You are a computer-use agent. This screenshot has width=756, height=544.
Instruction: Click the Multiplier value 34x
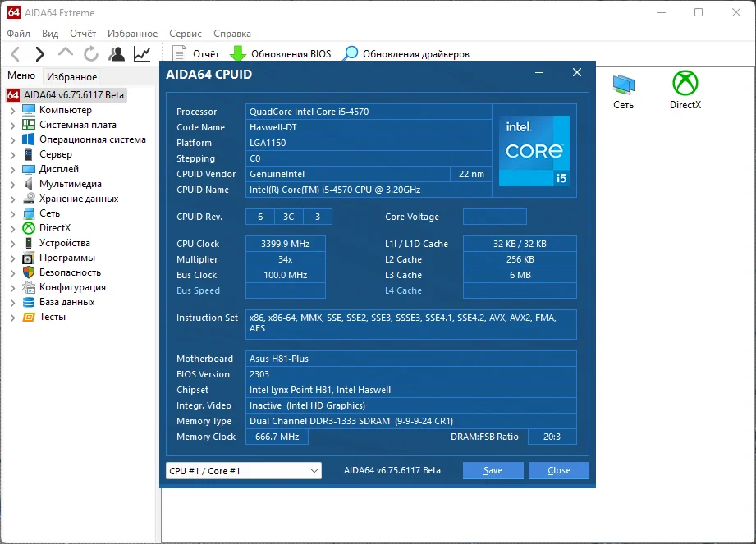tap(286, 259)
